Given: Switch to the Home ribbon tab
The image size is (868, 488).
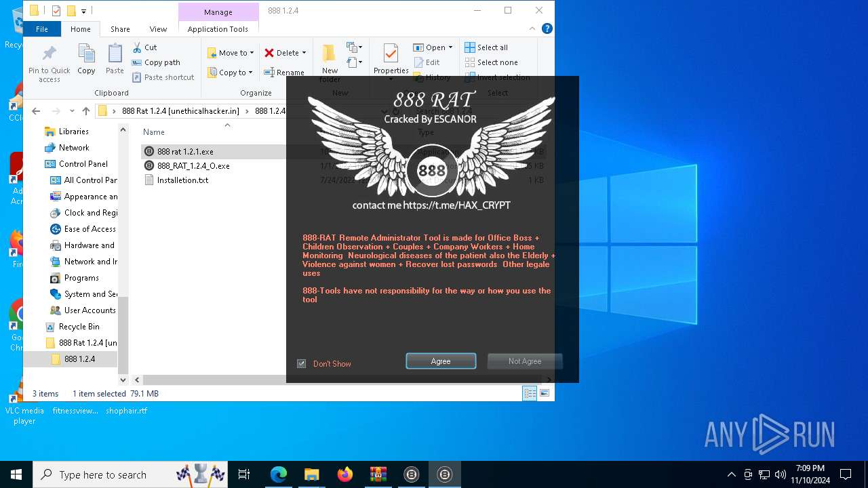Looking at the screenshot, I should click(80, 29).
